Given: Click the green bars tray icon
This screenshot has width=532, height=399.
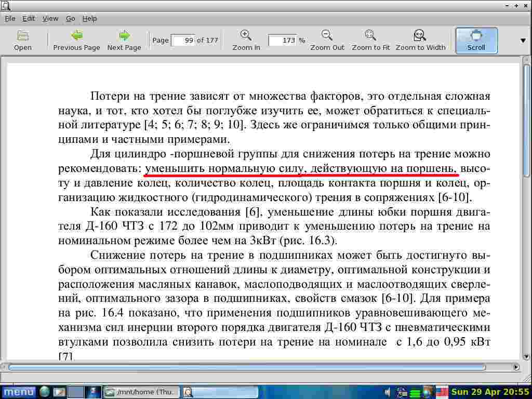Looking at the screenshot, I should point(415,393).
